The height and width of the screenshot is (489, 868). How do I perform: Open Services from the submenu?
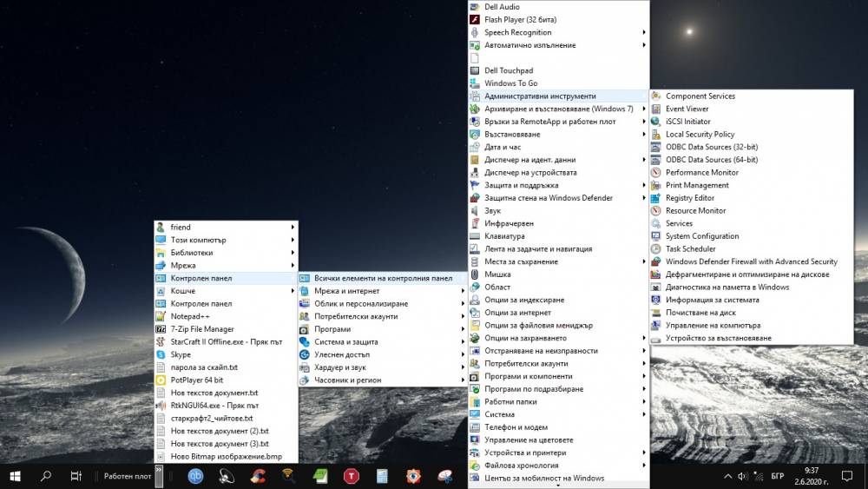pos(679,223)
